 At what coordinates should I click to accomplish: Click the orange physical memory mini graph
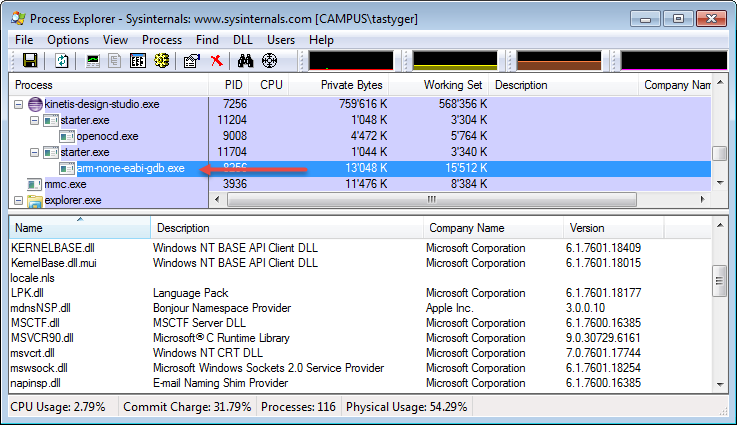pos(559,61)
